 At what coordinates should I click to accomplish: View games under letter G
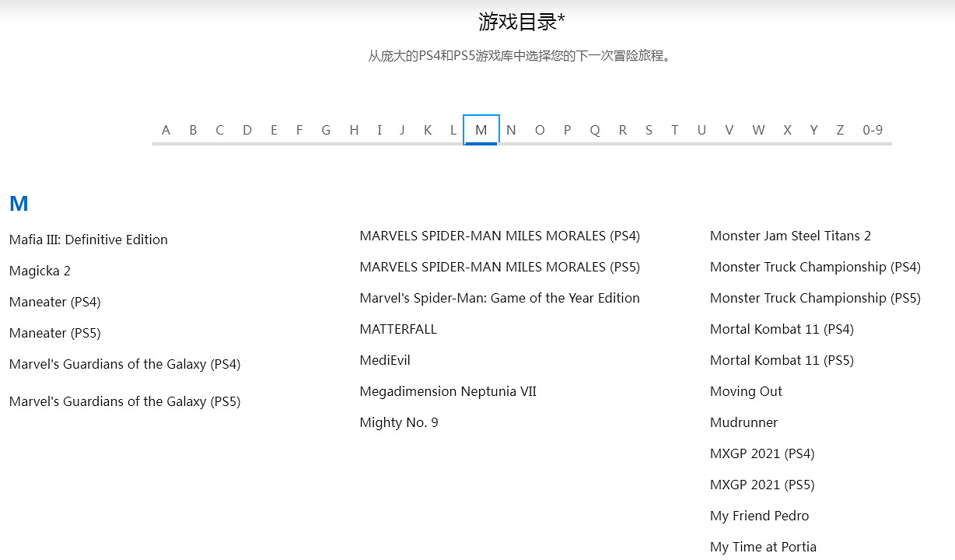(326, 130)
